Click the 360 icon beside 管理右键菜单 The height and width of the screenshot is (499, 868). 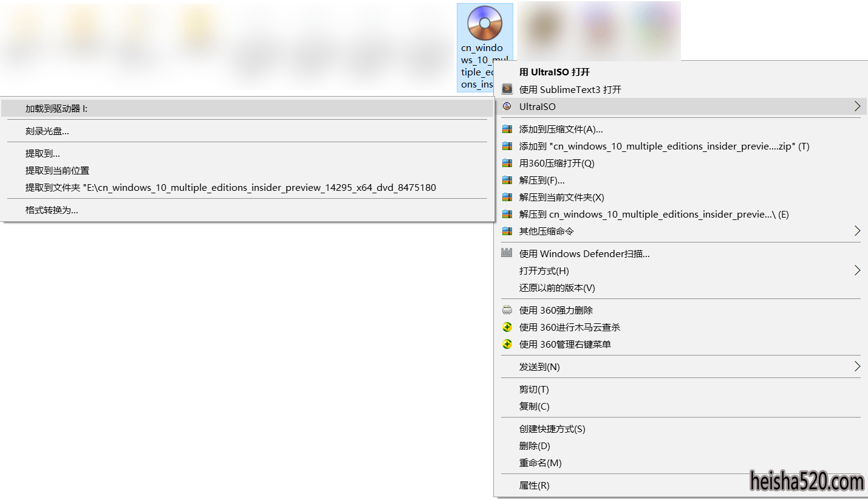[x=507, y=344]
